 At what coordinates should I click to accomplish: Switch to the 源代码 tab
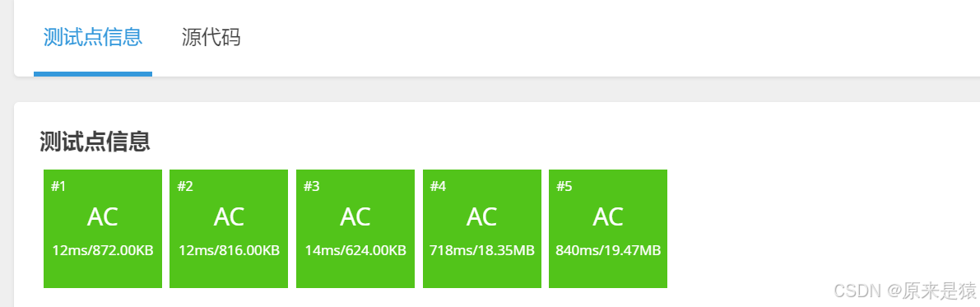[x=211, y=38]
